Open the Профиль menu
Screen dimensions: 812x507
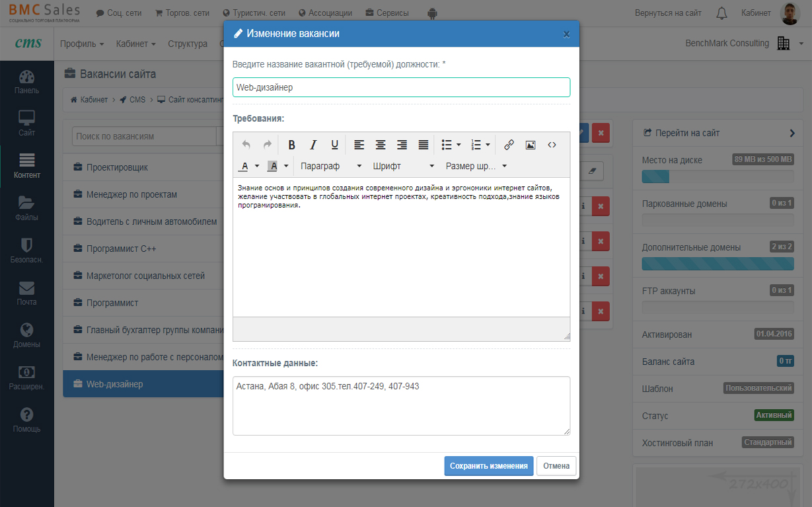(82, 44)
